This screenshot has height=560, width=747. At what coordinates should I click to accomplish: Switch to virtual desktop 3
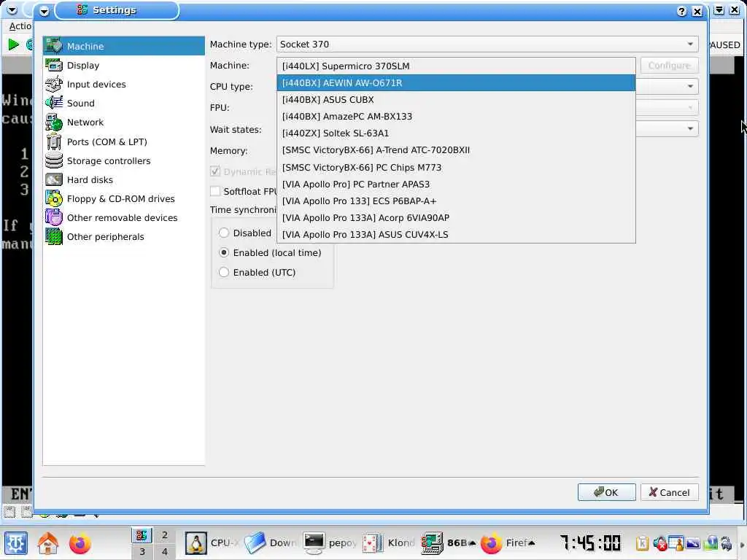click(142, 551)
